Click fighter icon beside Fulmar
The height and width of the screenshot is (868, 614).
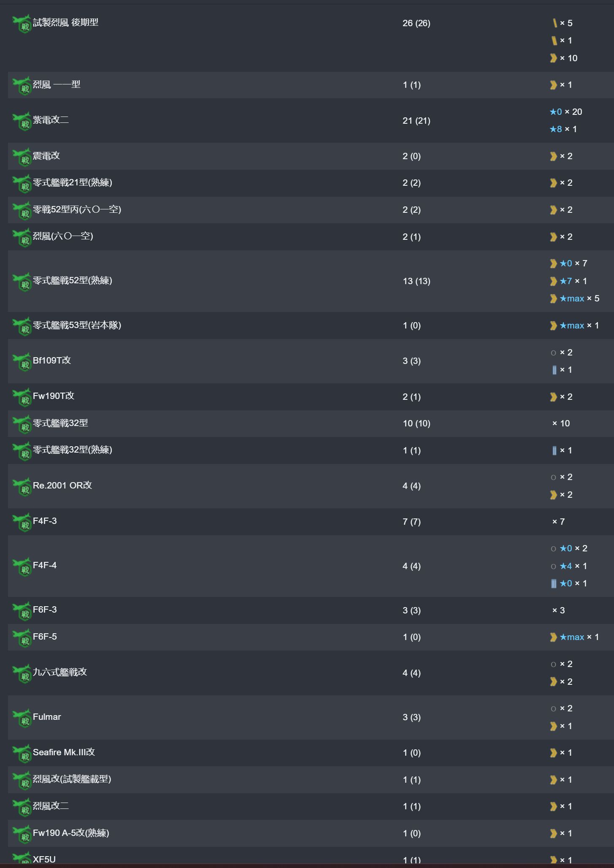pos(22,718)
